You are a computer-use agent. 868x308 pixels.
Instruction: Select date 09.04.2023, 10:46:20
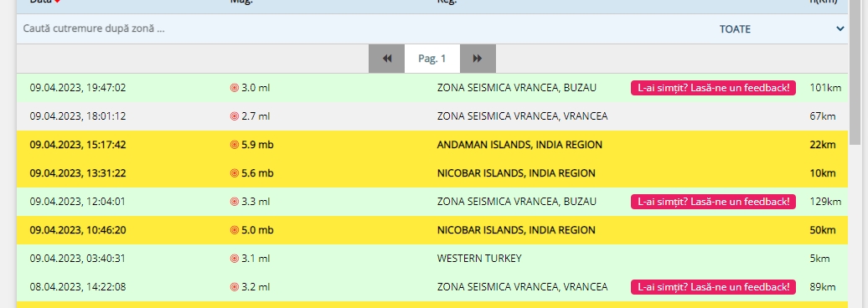tap(78, 230)
